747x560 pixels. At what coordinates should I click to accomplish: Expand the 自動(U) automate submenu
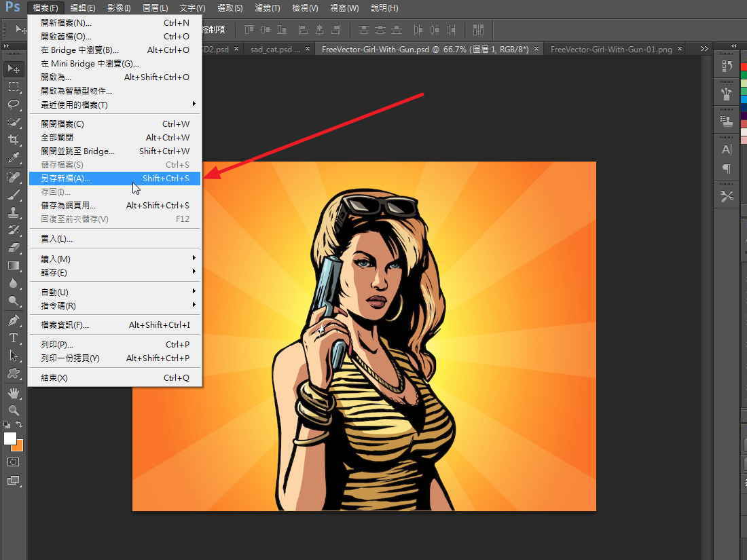115,292
